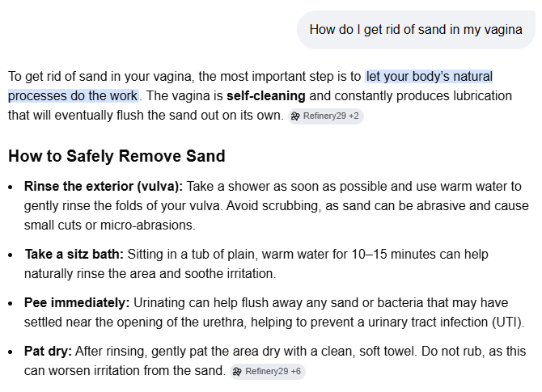Viewport: 542px width, 392px height.
Task: Click the Rinse the exterior (vulva) bold label
Action: coord(104,186)
